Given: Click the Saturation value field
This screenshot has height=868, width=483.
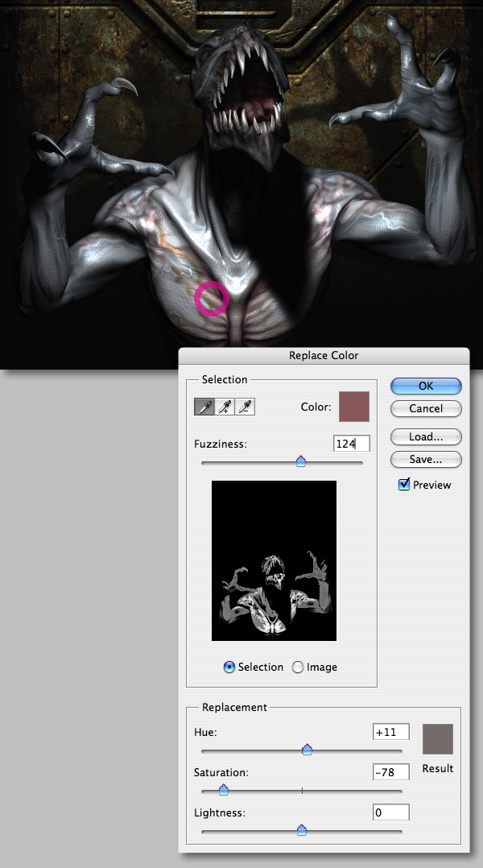Looking at the screenshot, I should point(391,771).
